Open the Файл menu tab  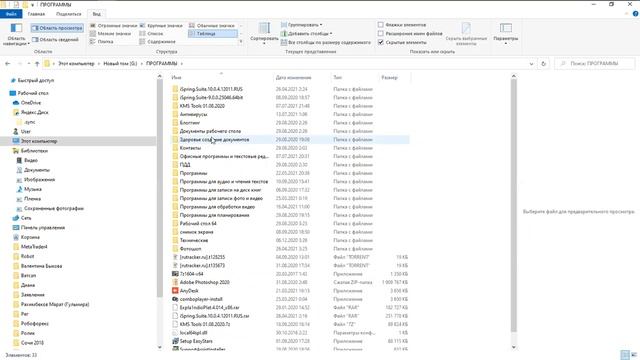click(x=11, y=14)
